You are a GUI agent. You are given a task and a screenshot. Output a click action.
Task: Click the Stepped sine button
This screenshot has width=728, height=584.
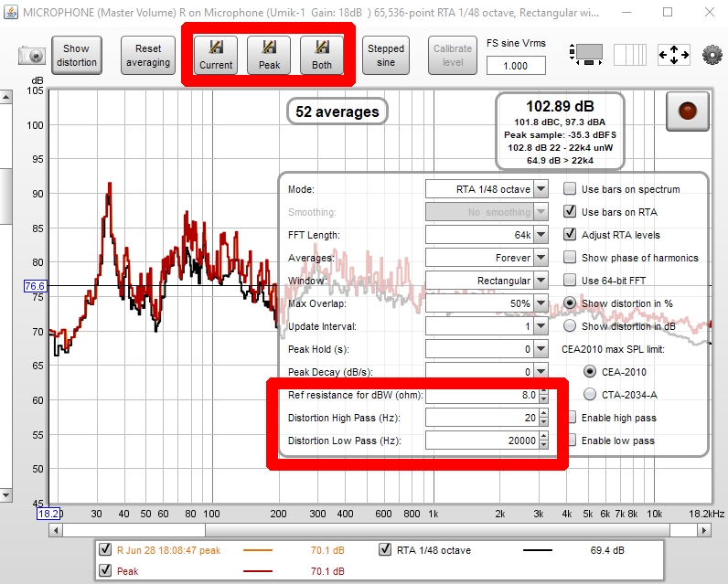(386, 56)
